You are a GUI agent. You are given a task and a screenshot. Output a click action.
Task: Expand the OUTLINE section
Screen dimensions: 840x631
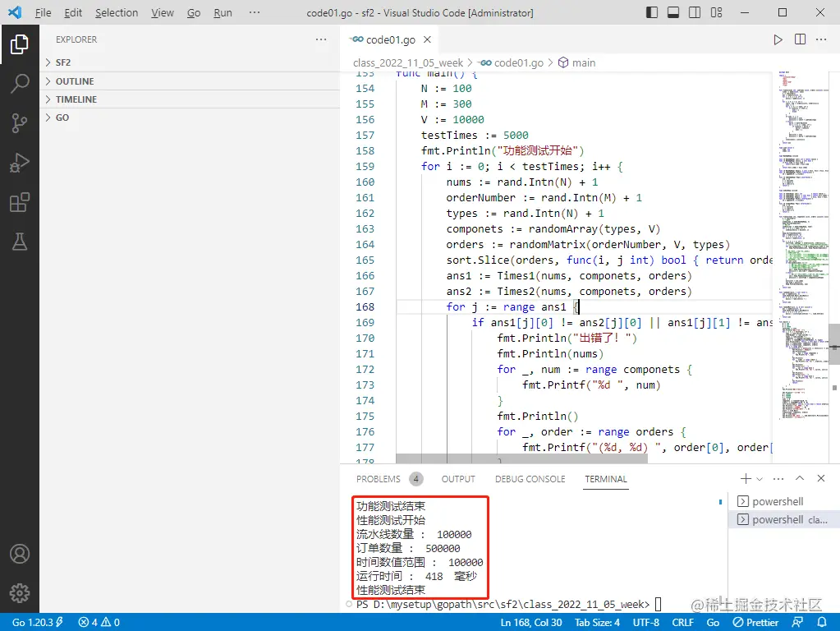coord(190,81)
